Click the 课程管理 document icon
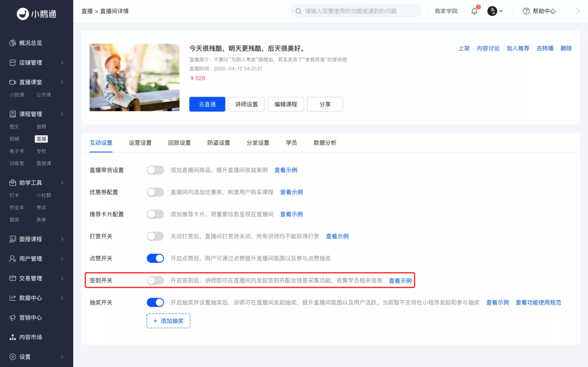588x367 pixels. pyautogui.click(x=12, y=114)
